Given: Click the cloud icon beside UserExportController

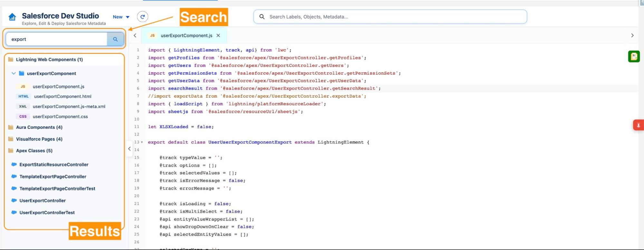Looking at the screenshot, I should (14, 200).
